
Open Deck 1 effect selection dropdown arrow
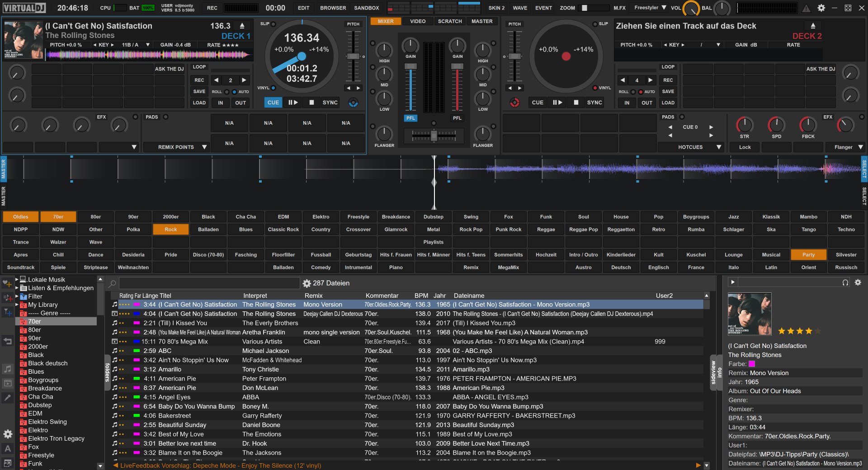134,147
